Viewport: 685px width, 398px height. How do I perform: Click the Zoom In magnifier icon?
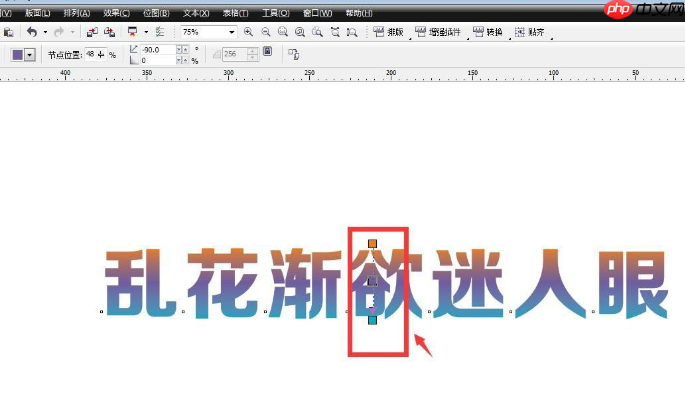tap(248, 32)
